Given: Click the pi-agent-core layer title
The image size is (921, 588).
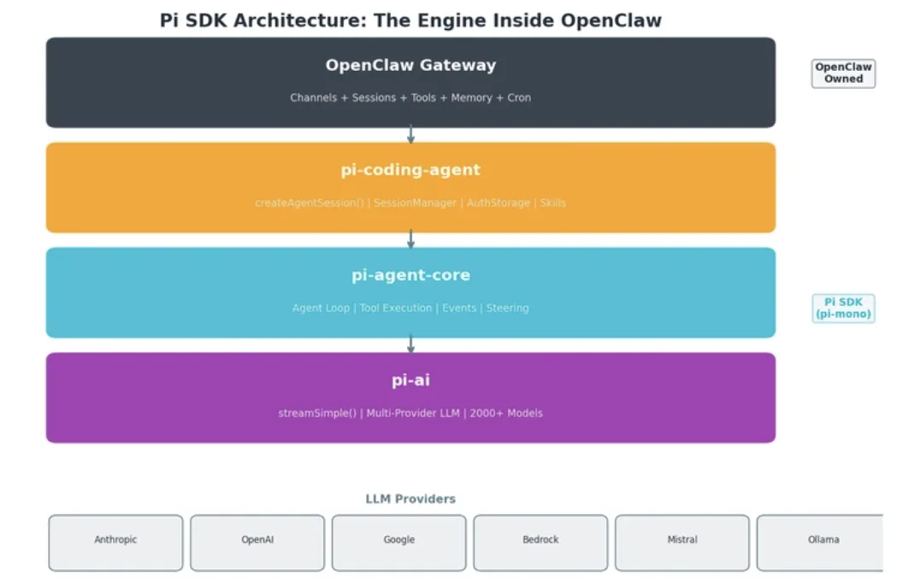Looking at the screenshot, I should click(x=410, y=275).
